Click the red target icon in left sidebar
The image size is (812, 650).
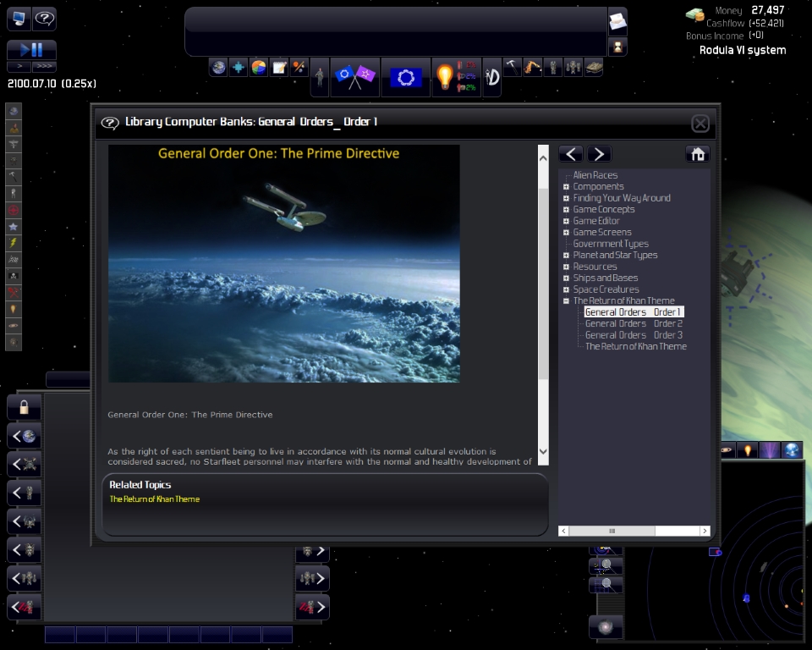point(14,210)
